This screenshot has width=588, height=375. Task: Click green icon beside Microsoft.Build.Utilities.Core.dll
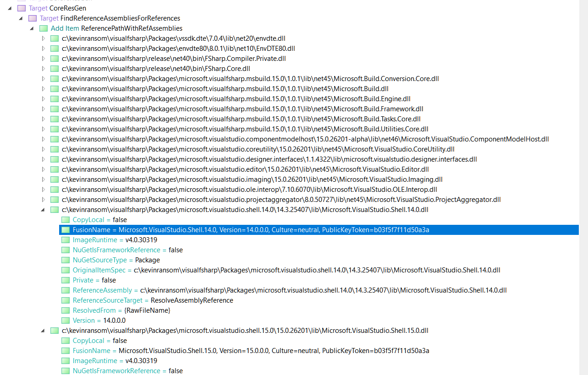[54, 129]
